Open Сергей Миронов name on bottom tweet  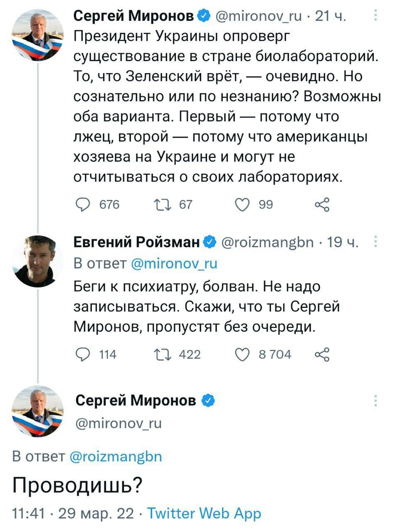coord(136,400)
